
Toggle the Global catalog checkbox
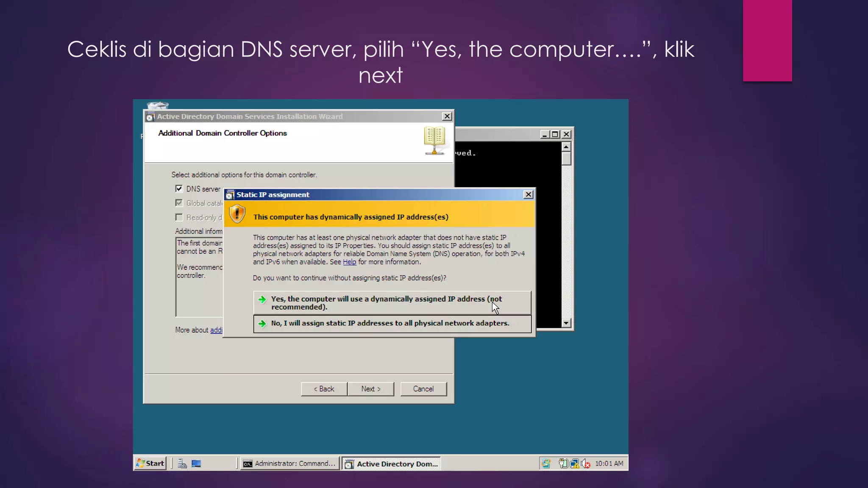click(x=179, y=203)
